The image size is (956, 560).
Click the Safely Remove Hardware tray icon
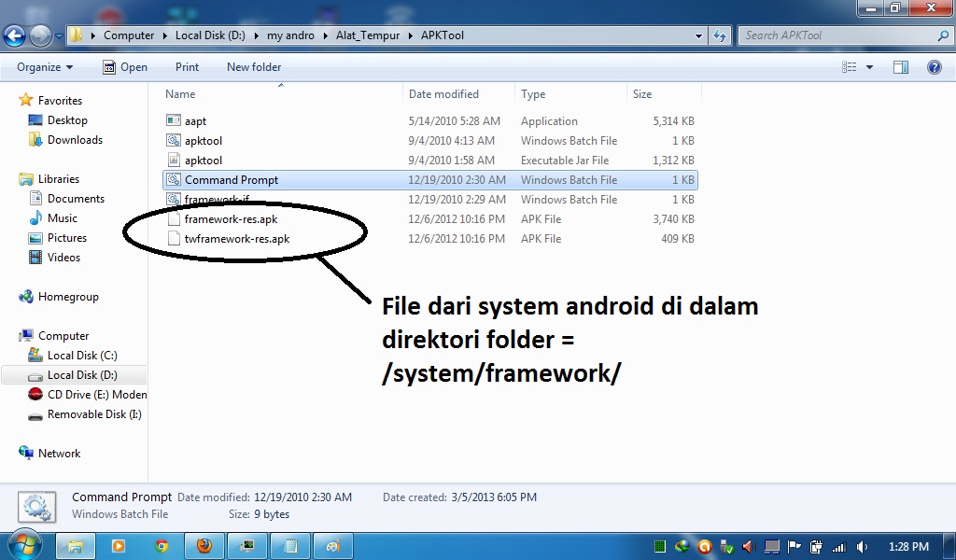point(727,546)
